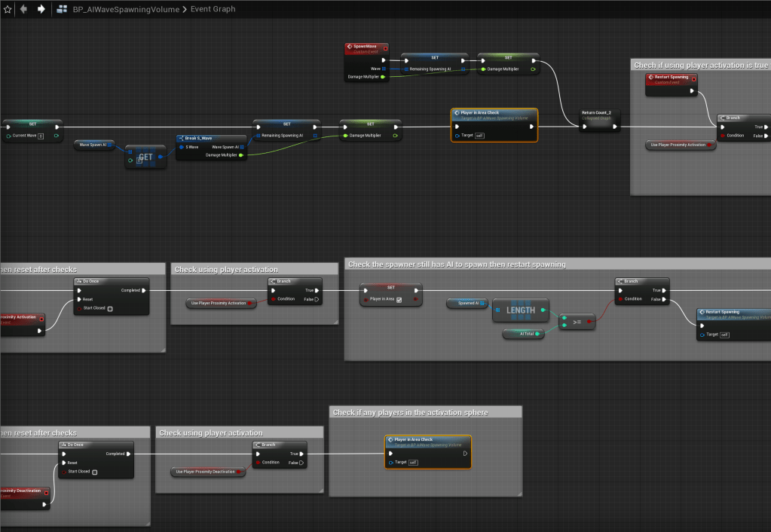Click Event Graph in the breadcrumb
Screen dimensions: 771x532
(x=212, y=9)
